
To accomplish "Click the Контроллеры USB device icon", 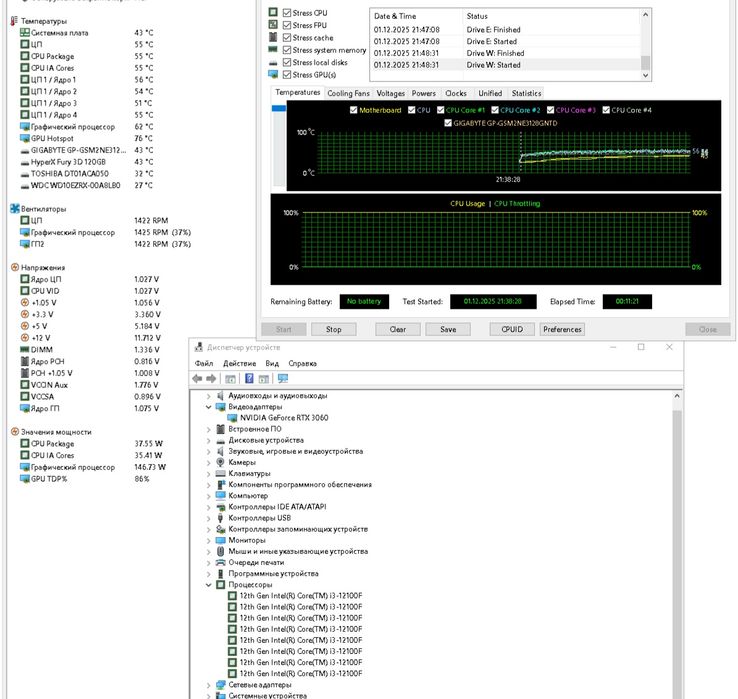I will tap(220, 518).
